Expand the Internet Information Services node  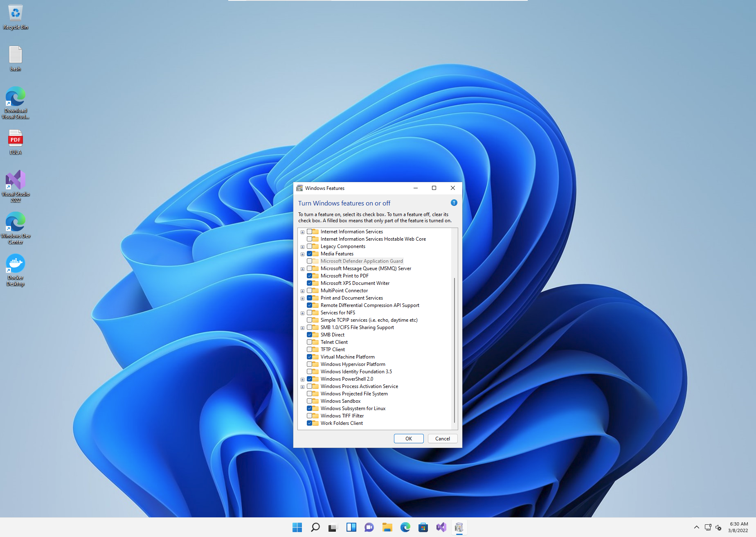[302, 232]
